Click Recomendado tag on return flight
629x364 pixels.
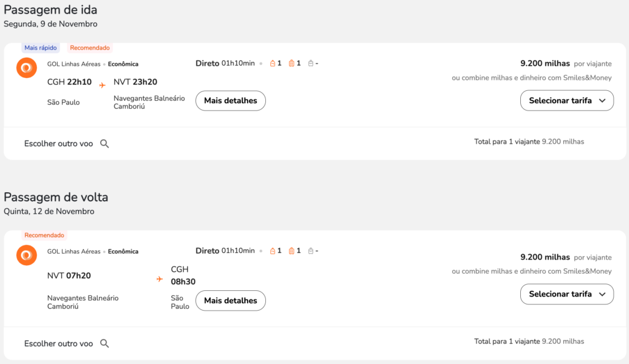click(x=44, y=235)
